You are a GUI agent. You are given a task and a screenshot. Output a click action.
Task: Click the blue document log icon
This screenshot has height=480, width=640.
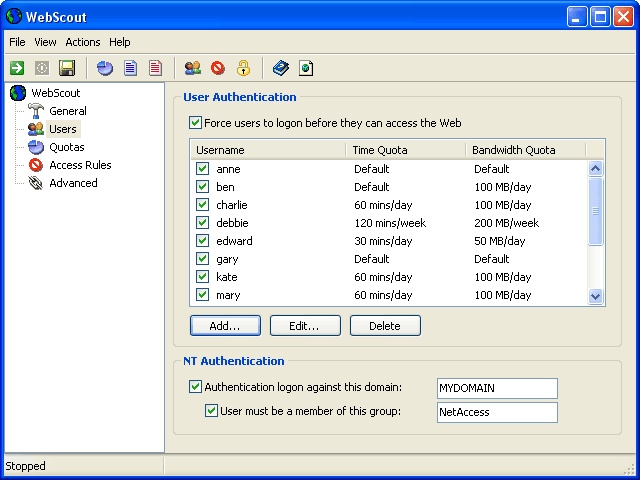(130, 68)
